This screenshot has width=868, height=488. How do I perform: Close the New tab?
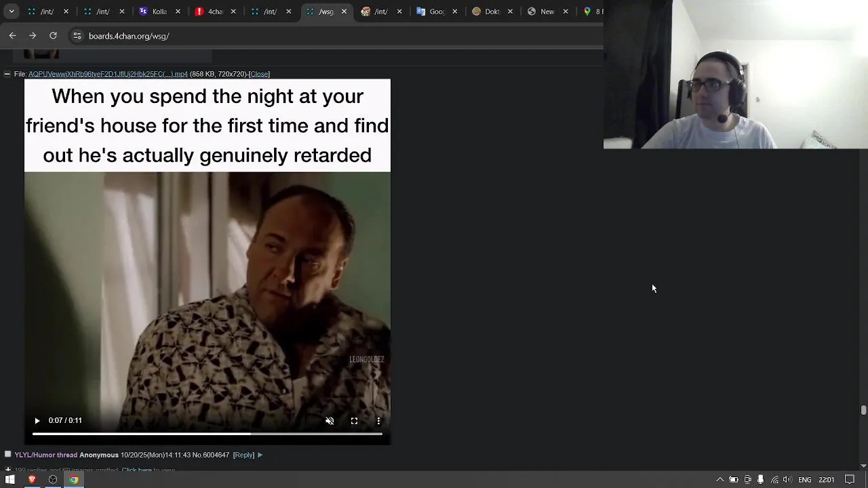[x=566, y=12]
